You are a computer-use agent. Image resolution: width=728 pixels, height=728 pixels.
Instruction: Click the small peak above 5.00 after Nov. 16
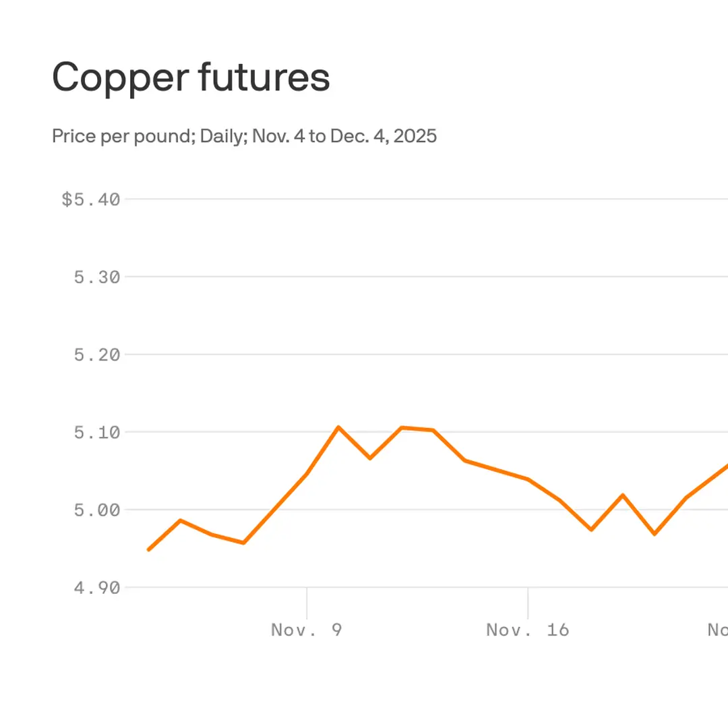[623, 495]
